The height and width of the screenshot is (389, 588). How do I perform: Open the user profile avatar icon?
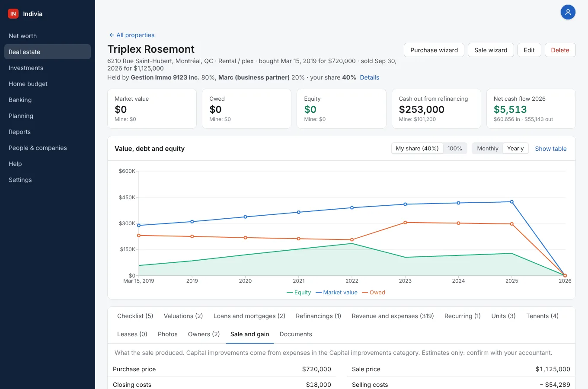pyautogui.click(x=568, y=12)
